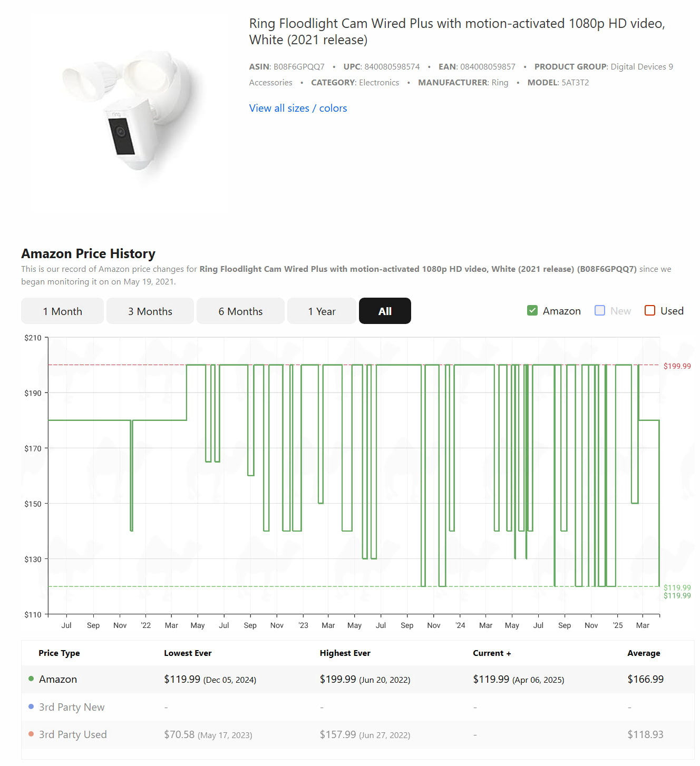Click the 3rd Party New row label

(x=72, y=707)
